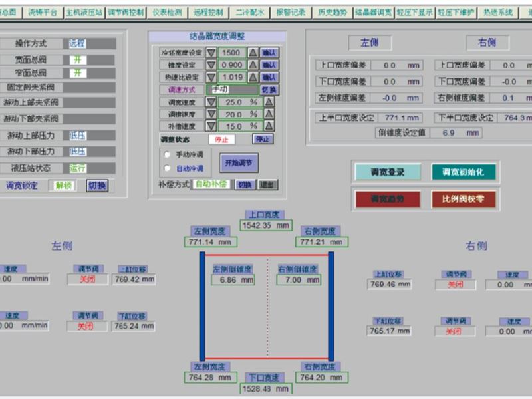Raise 调宽速度 using the up triangle
Viewport: 532px width, 399px height.
pos(269,102)
